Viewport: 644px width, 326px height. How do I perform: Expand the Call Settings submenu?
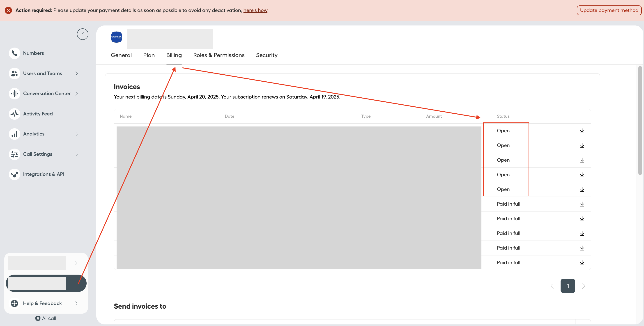tap(76, 154)
